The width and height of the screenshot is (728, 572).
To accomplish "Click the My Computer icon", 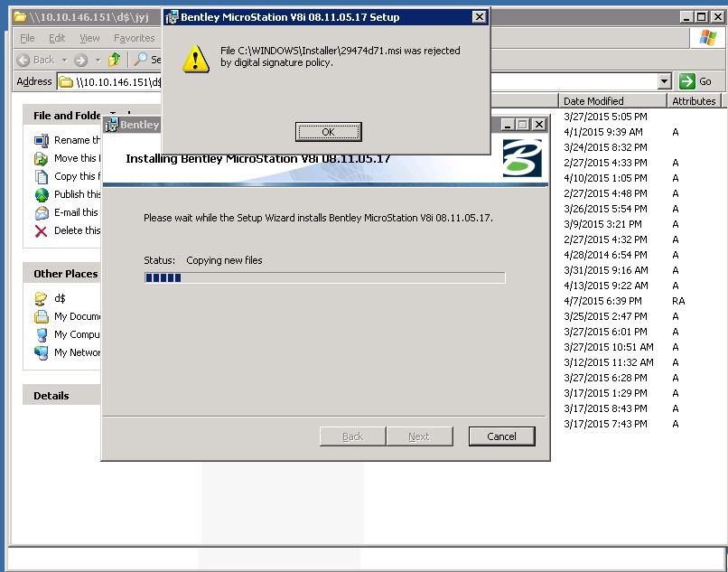I will point(42,334).
